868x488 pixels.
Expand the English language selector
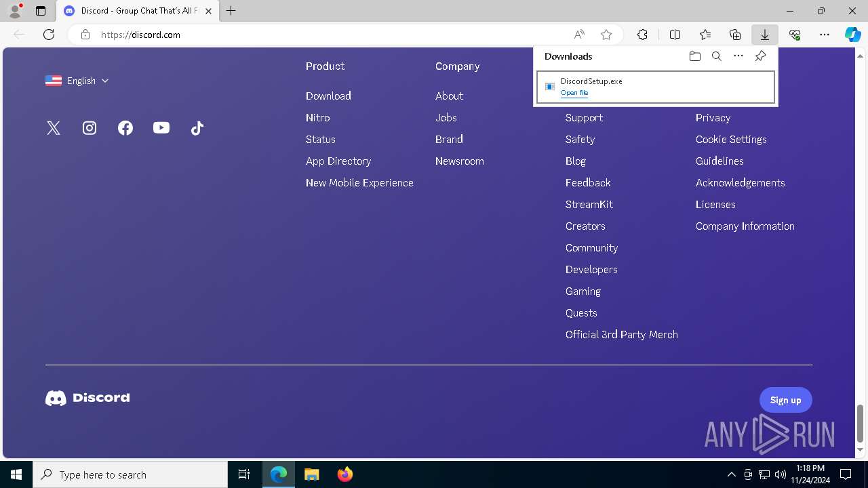point(77,81)
